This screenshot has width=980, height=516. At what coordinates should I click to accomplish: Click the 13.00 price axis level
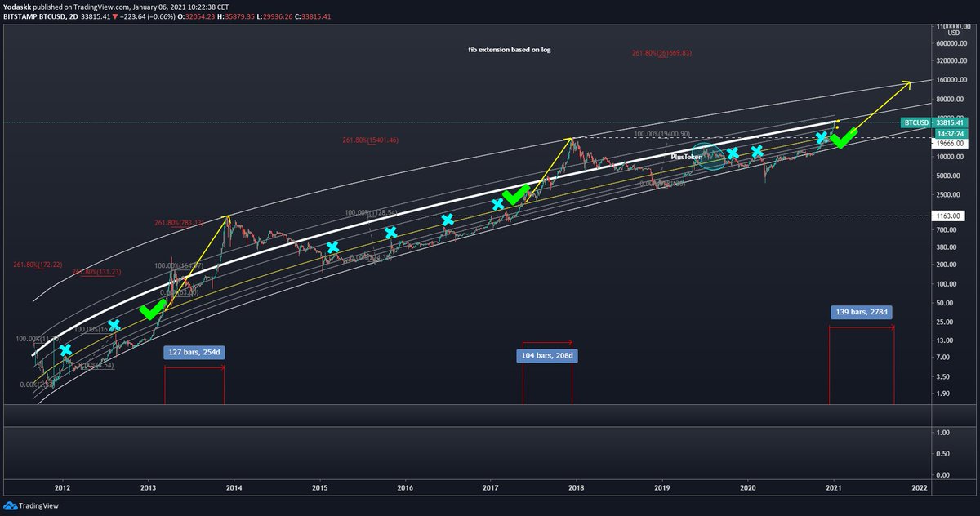(947, 340)
